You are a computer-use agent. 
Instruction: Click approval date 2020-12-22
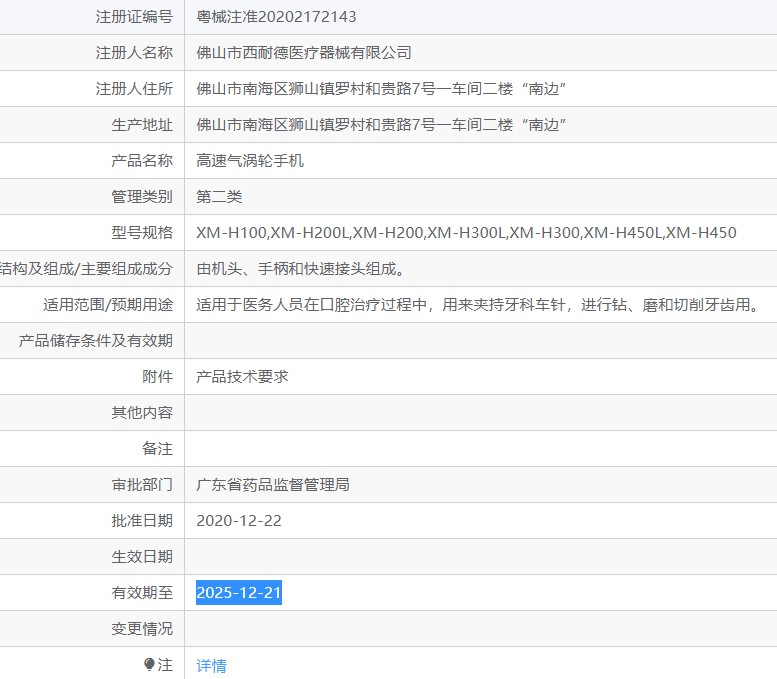pyautogui.click(x=239, y=520)
